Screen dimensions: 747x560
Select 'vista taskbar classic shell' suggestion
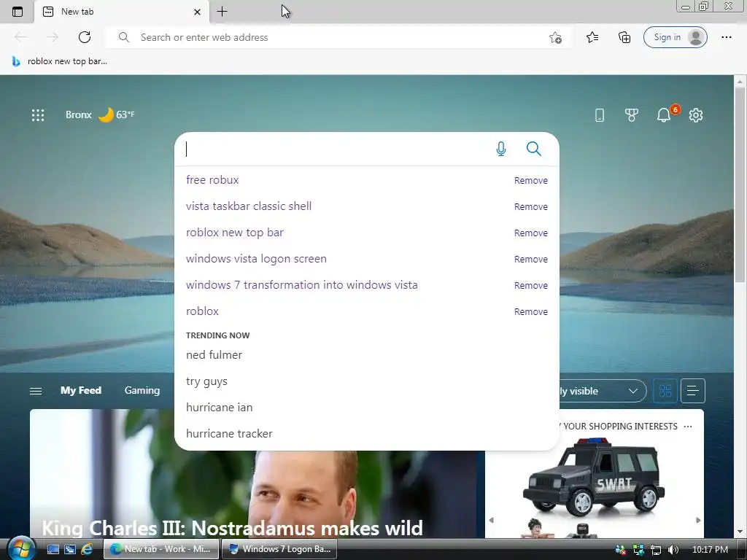249,206
